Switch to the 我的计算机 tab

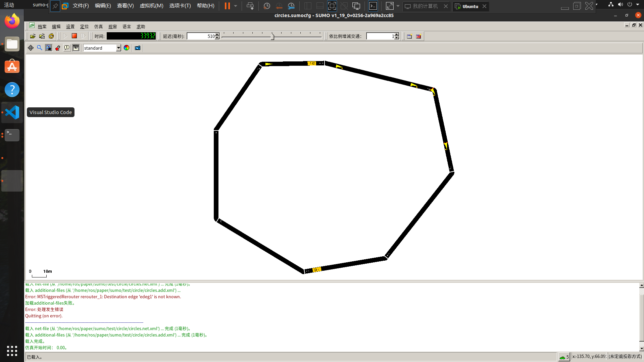(425, 6)
